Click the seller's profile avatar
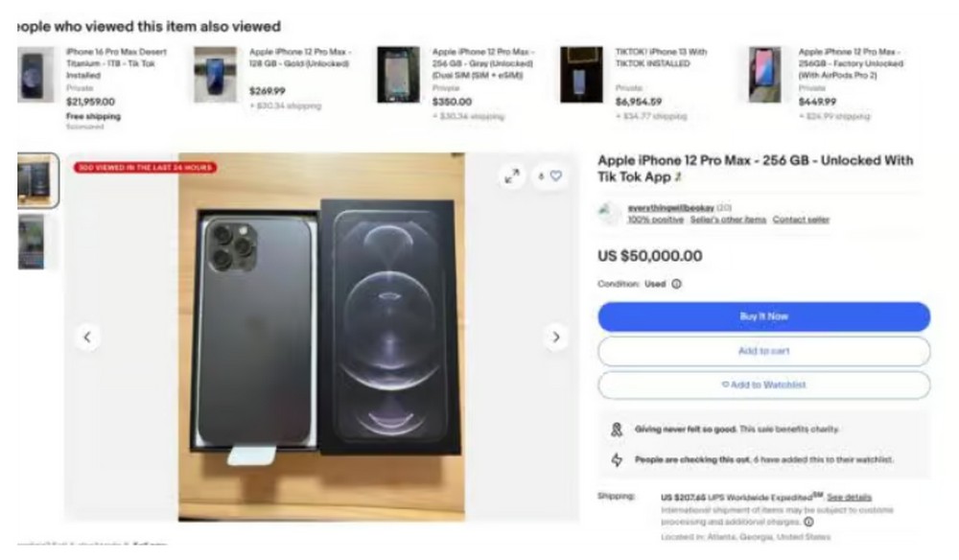This screenshot has width=959, height=560. [609, 214]
